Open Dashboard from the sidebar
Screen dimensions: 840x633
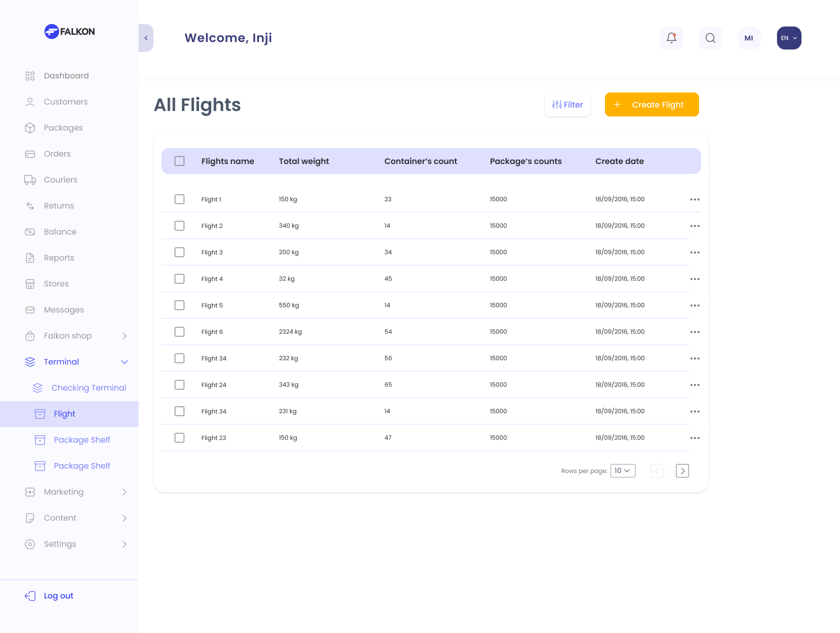point(66,76)
